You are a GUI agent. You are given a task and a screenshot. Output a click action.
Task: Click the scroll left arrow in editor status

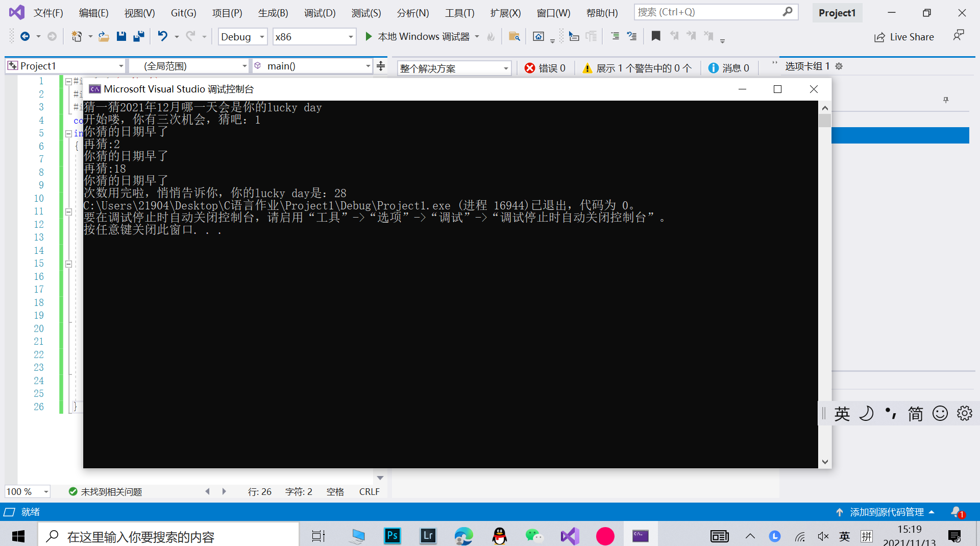tap(207, 491)
